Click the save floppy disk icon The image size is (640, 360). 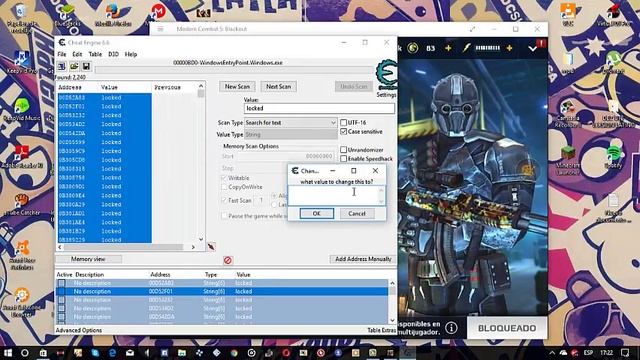tap(86, 67)
